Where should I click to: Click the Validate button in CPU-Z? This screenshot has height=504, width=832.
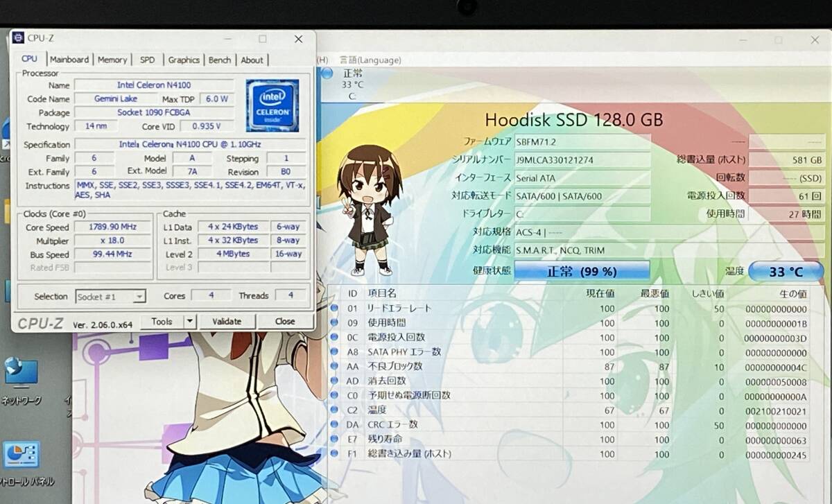coord(227,322)
